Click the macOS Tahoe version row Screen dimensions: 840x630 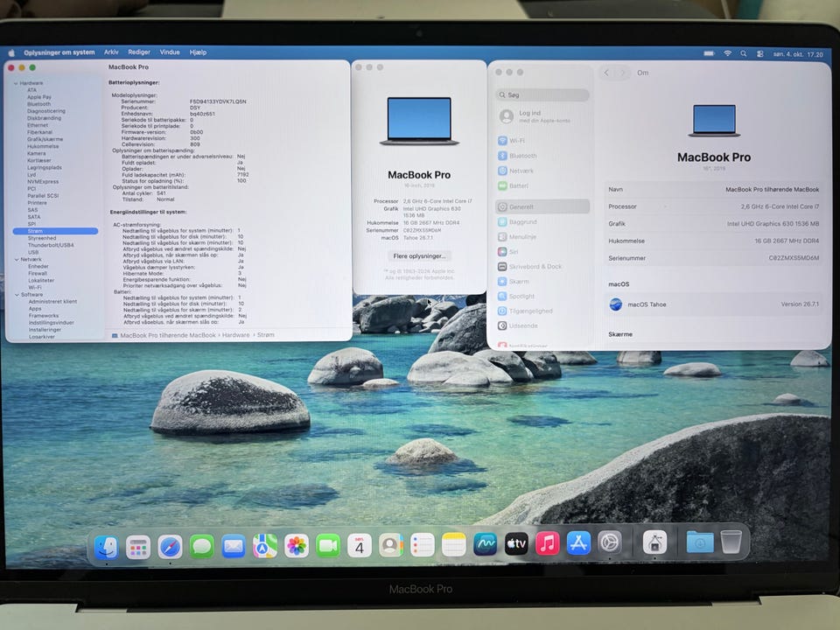[x=714, y=304]
